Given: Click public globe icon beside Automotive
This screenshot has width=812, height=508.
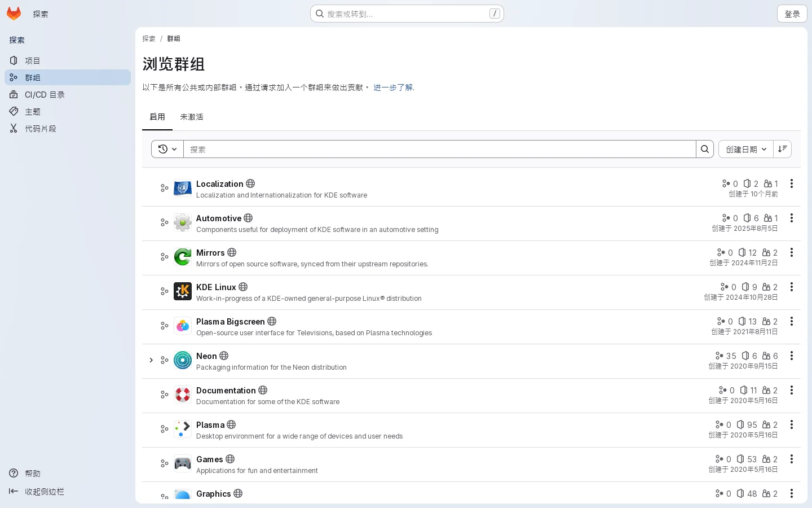Looking at the screenshot, I should [248, 218].
